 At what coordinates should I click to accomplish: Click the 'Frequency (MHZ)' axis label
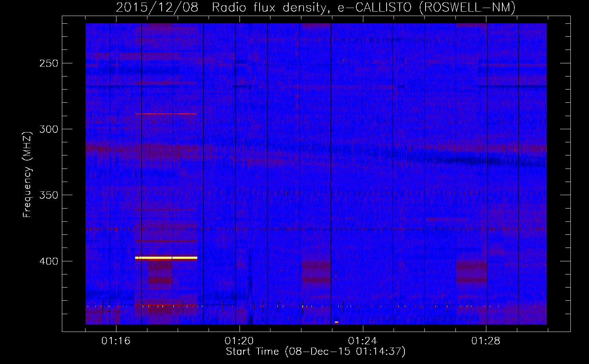pyautogui.click(x=27, y=174)
